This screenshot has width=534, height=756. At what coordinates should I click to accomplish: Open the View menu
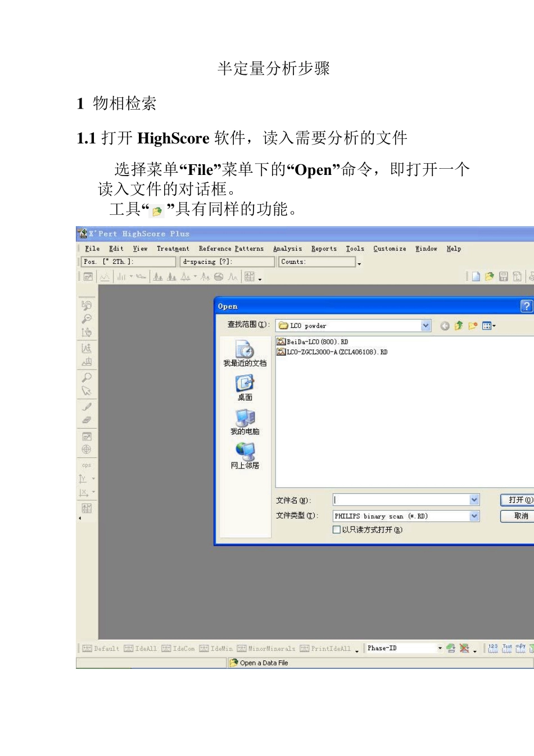(140, 249)
